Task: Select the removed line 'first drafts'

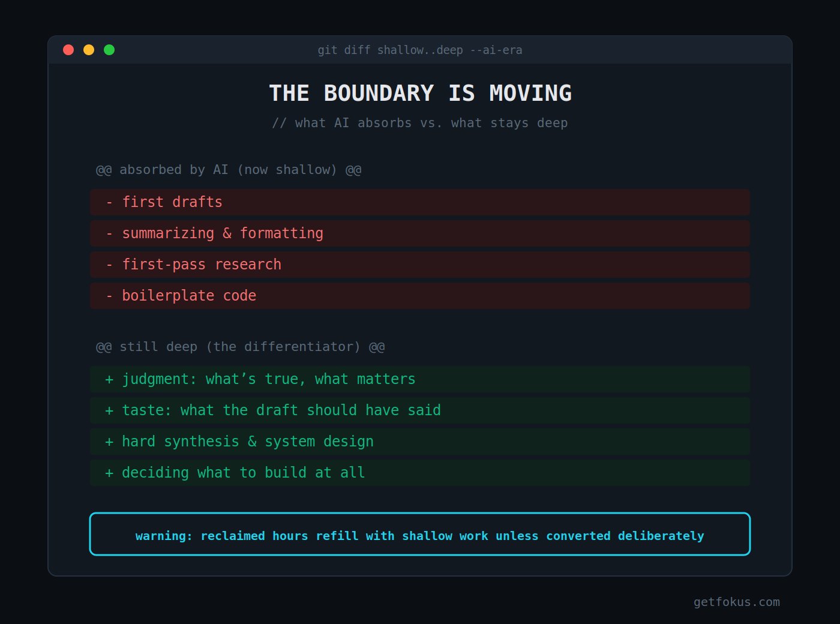Action: pyautogui.click(x=420, y=202)
